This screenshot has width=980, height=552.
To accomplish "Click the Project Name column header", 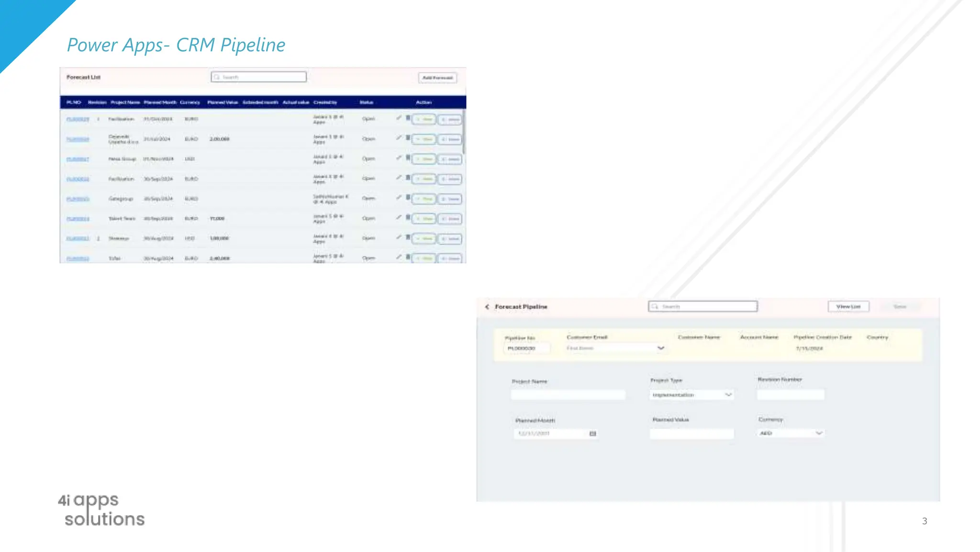I will tap(125, 102).
